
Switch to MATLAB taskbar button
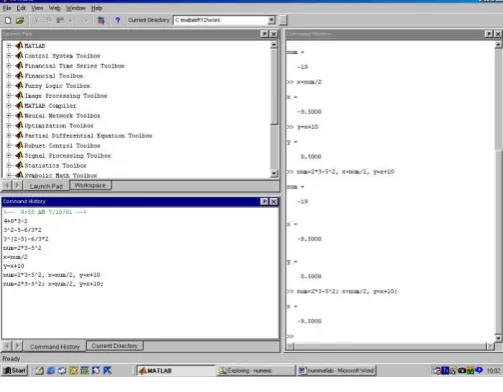click(176, 371)
